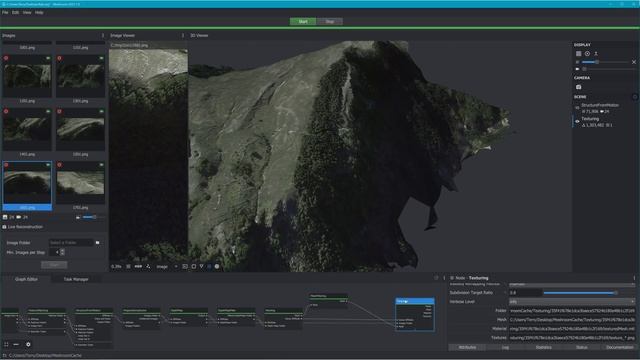Click the Min. Images per Step stepper
The height and width of the screenshot is (360, 640).
tap(62, 252)
